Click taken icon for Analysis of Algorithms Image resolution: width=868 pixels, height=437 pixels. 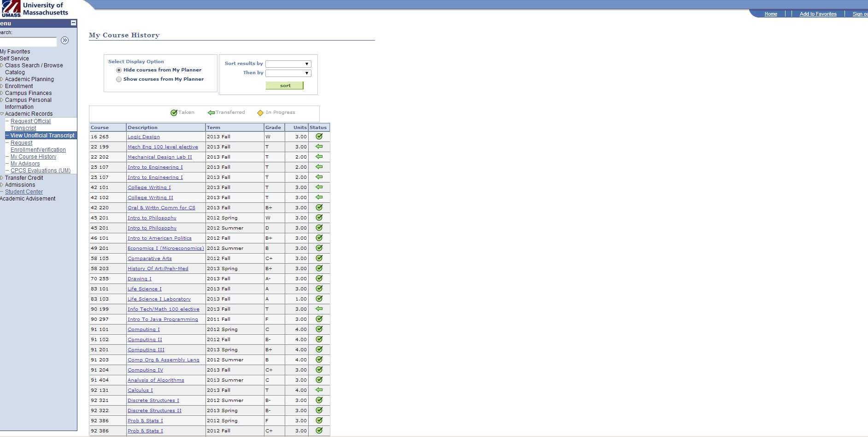coord(319,380)
